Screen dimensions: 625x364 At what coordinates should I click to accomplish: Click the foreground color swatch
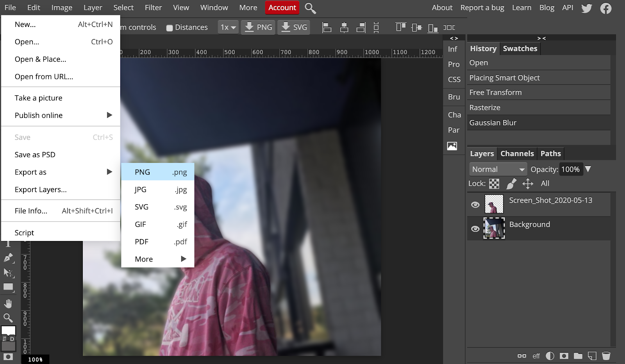point(8,330)
